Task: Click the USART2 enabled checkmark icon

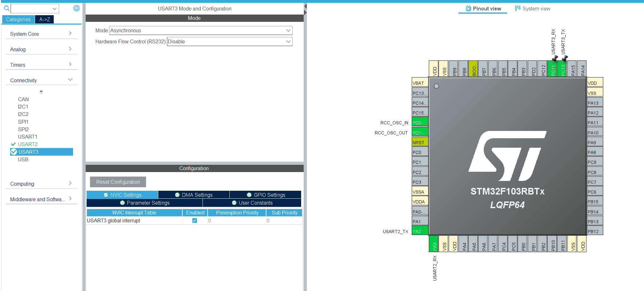Action: (x=13, y=144)
